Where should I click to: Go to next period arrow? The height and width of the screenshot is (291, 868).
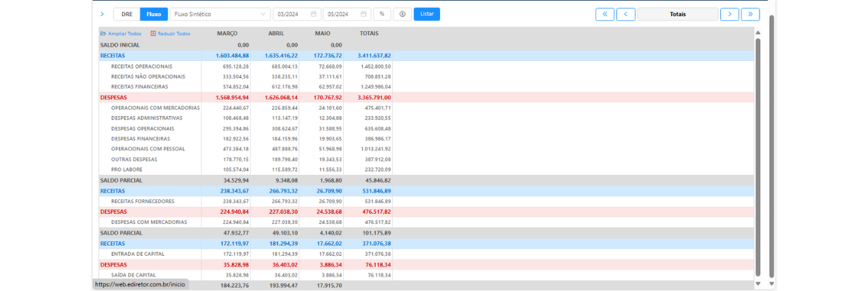coord(730,14)
